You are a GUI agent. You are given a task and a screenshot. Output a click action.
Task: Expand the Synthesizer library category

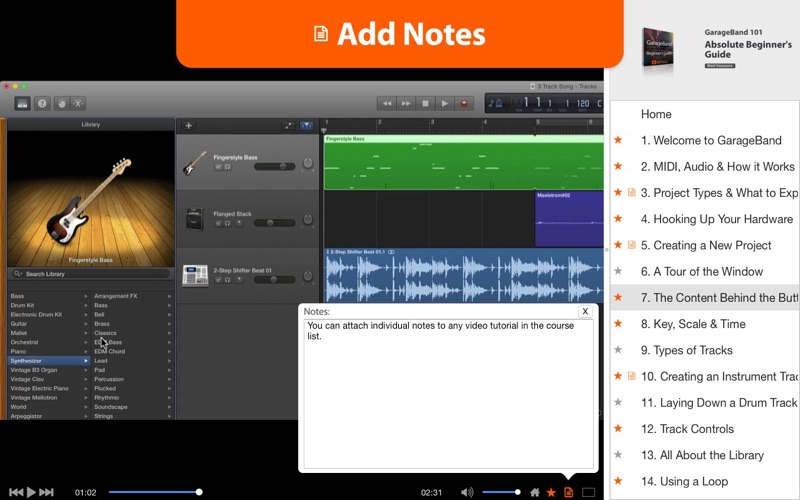click(x=47, y=360)
